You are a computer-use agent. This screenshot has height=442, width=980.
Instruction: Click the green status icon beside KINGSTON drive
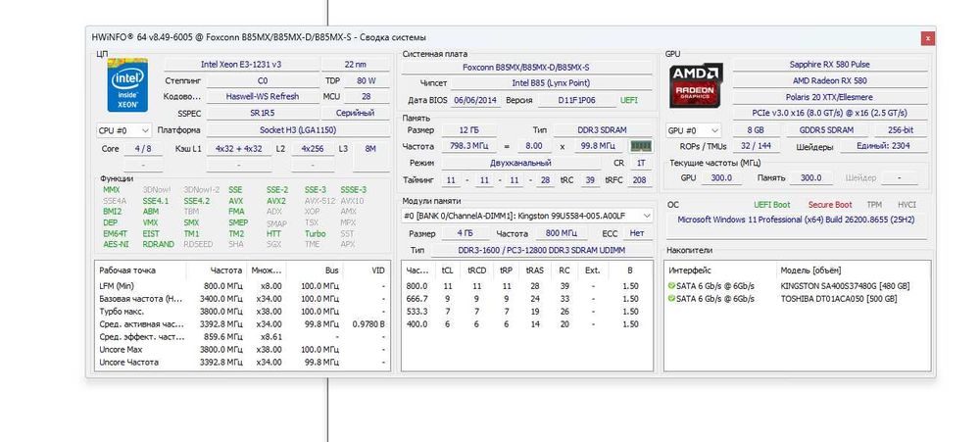[x=671, y=286]
